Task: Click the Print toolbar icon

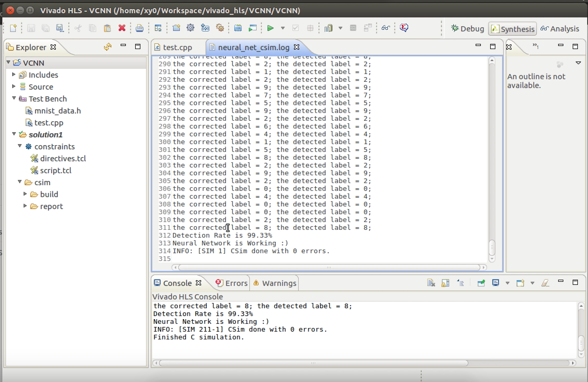Action: coord(139,28)
